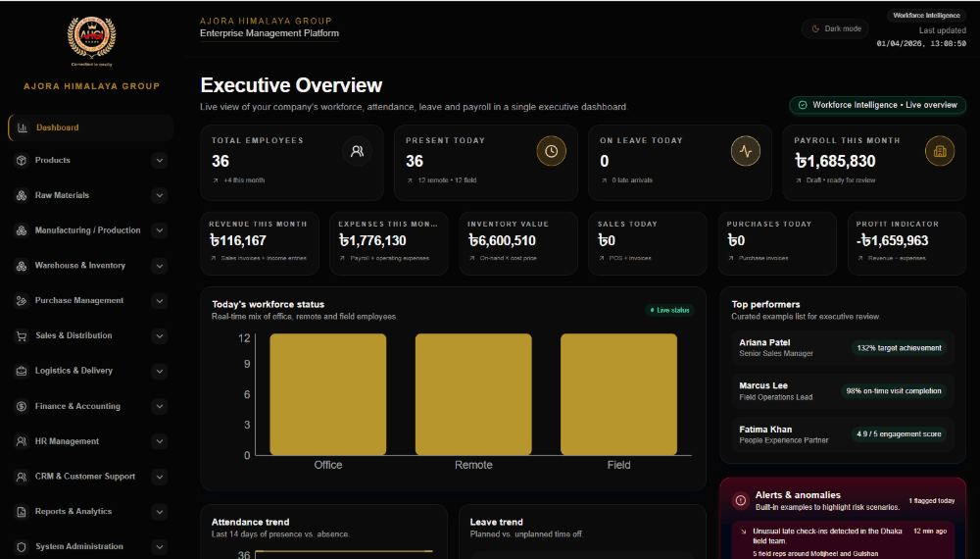Image resolution: width=980 pixels, height=559 pixels.
Task: Click the Fatima Khan performer name
Action: (765, 430)
